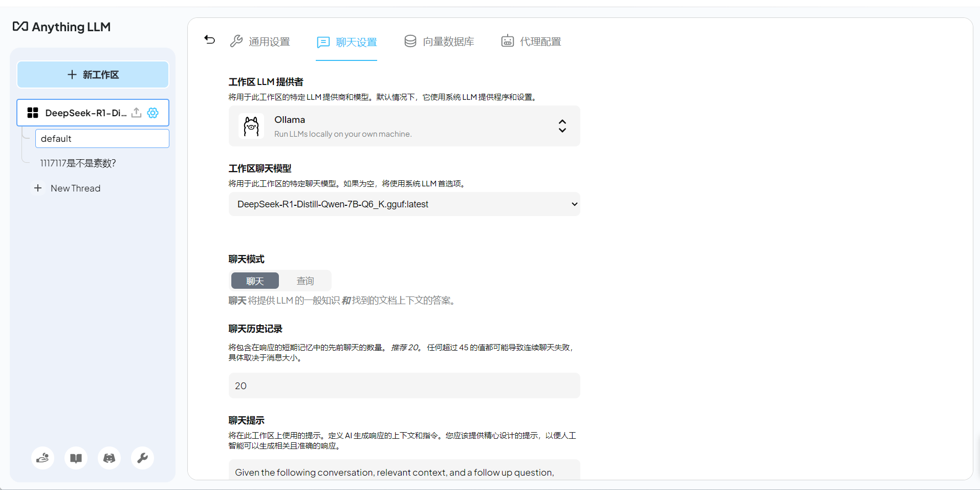
Task: Switch to the 向量数据库 vector database tab
Action: point(439,41)
